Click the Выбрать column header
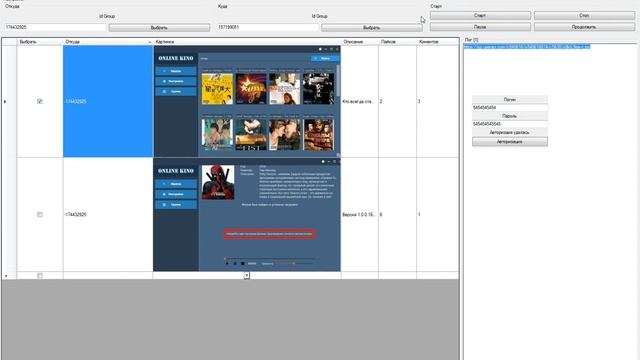Viewport: 640px width, 360px height. 40,42
